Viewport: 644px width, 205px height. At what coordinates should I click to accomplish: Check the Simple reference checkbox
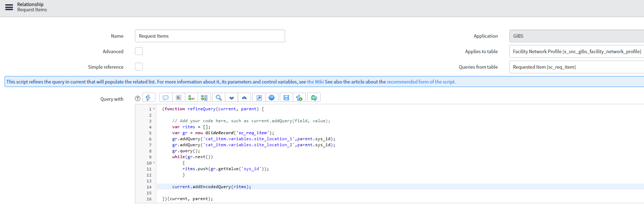[x=139, y=67]
